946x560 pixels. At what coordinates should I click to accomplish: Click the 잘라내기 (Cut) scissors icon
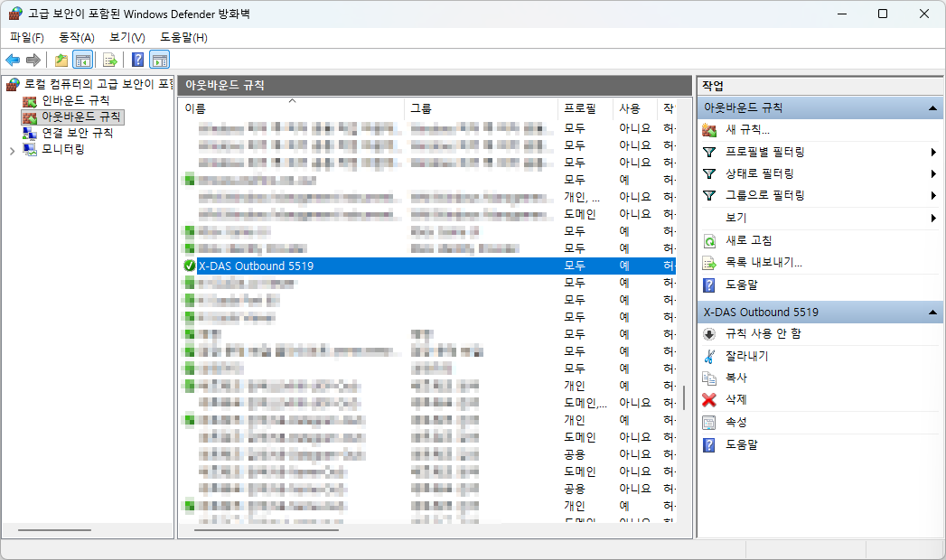pyautogui.click(x=709, y=356)
